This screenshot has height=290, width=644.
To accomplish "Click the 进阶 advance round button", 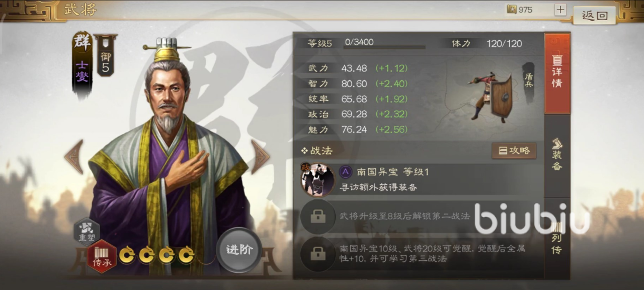I will [x=239, y=250].
